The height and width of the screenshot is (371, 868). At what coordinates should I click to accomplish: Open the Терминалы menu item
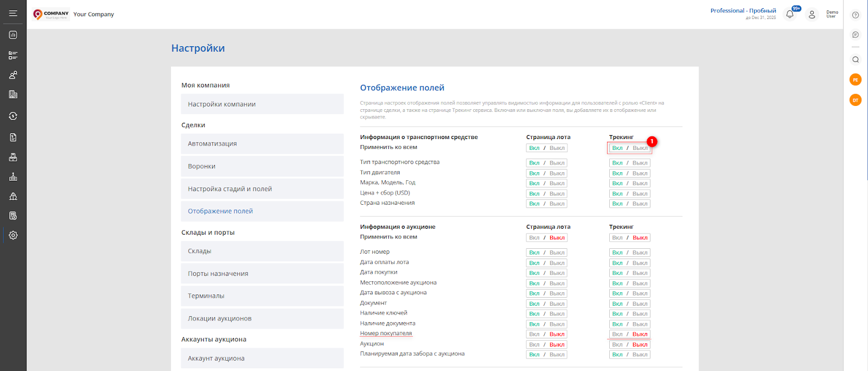tap(262, 296)
